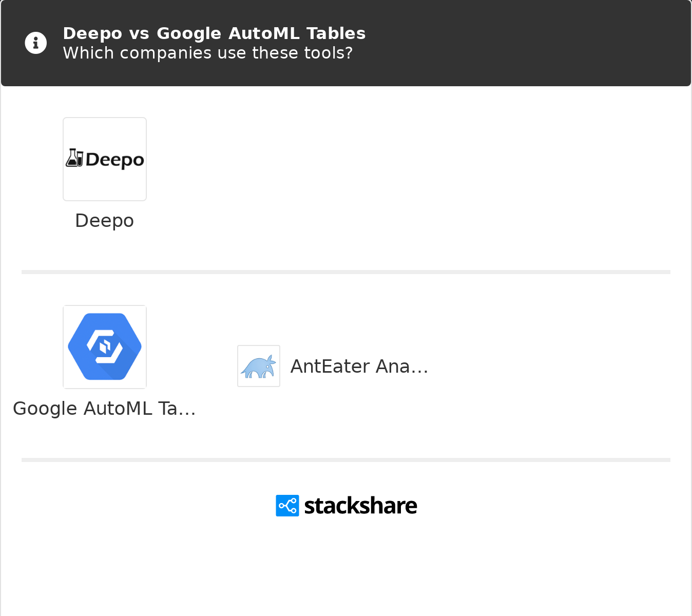The height and width of the screenshot is (616, 692).
Task: Open the Google AutoML Ta… label
Action: (104, 409)
